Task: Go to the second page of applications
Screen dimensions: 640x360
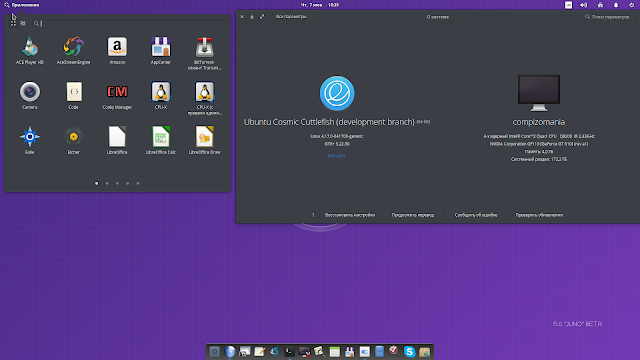Action: tap(107, 183)
